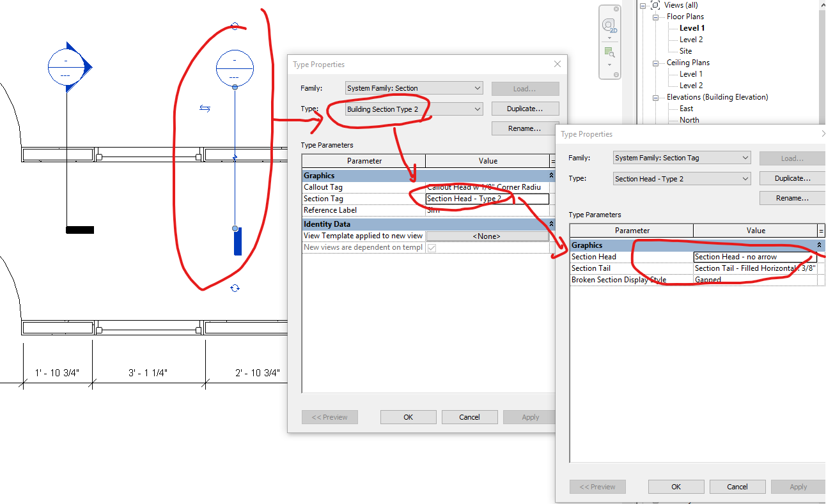The image size is (826, 504).
Task: Collapse the Graphics parameter group
Action: (x=551, y=175)
